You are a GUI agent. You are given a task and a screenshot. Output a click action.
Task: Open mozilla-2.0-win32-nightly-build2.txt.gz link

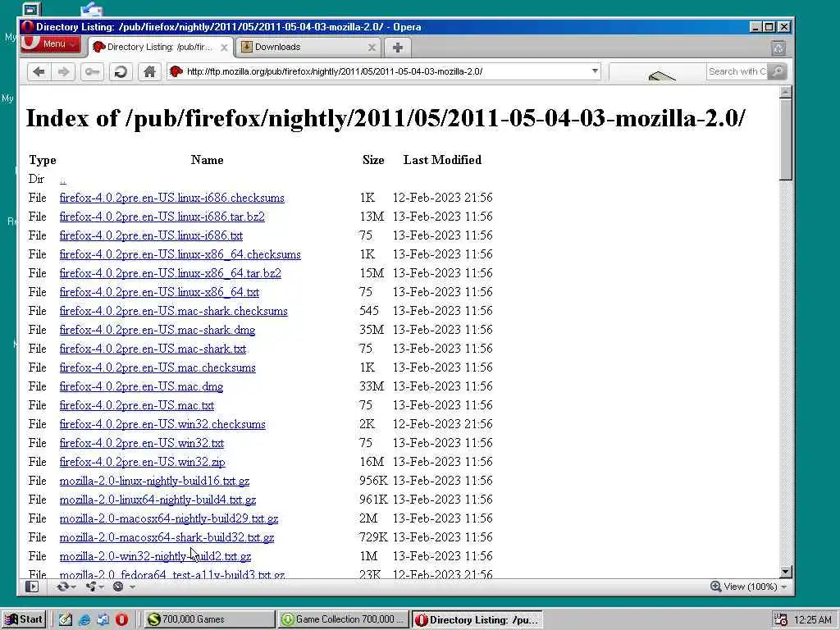click(155, 556)
